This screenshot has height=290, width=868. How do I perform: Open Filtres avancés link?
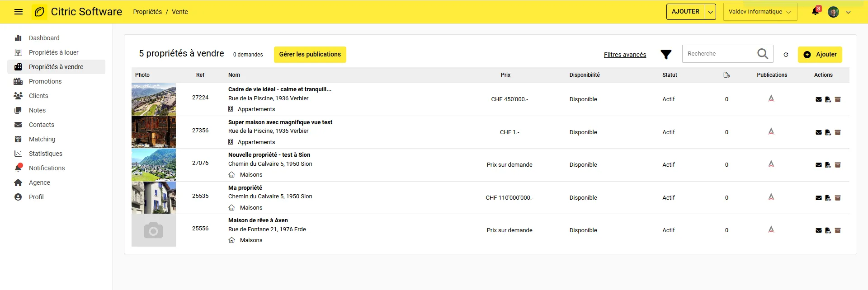click(625, 55)
